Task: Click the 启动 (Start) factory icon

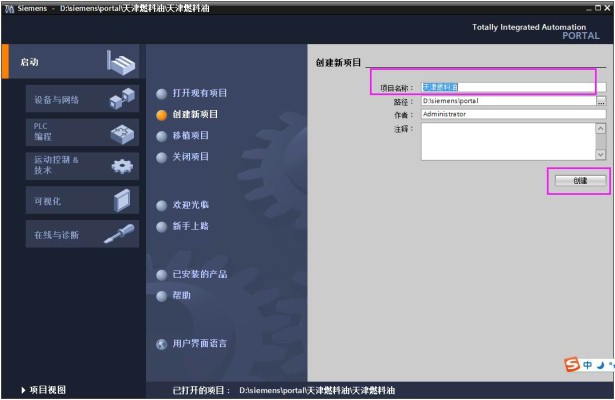Action: click(119, 62)
